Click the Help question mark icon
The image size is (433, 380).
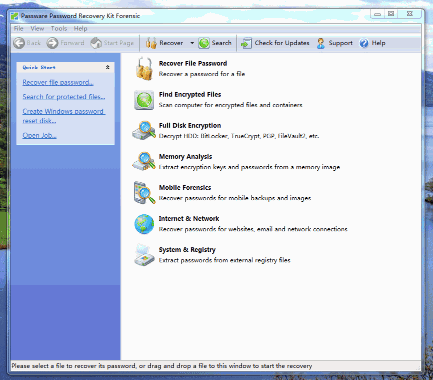(x=364, y=43)
